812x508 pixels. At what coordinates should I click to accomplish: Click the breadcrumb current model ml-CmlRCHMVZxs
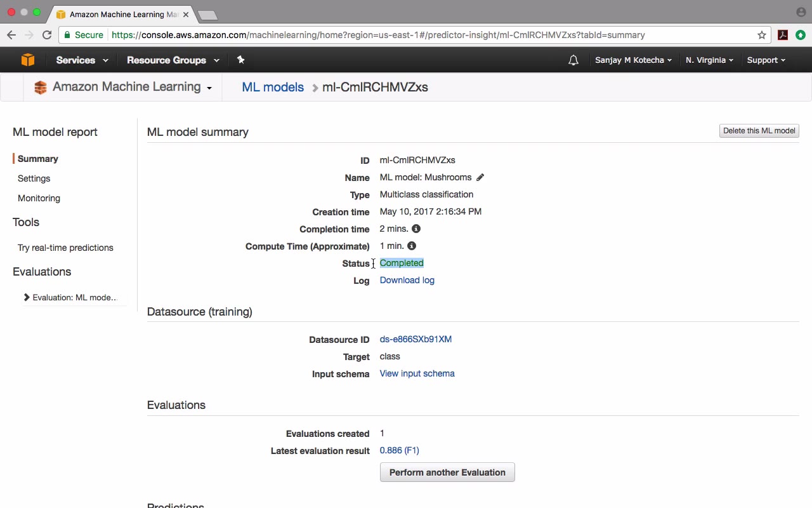375,88
